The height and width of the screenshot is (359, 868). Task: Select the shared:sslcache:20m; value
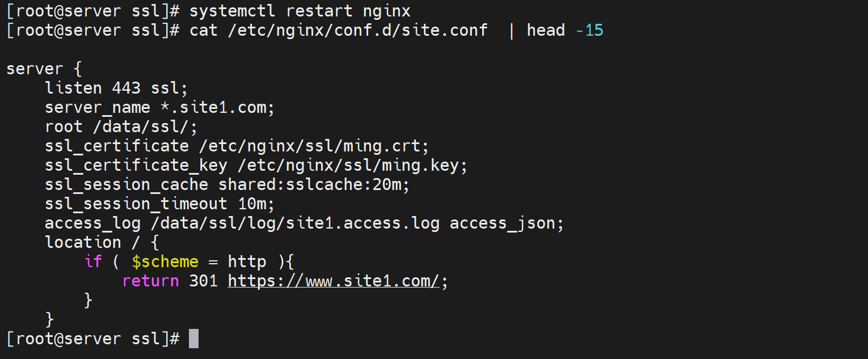pyautogui.click(x=314, y=184)
